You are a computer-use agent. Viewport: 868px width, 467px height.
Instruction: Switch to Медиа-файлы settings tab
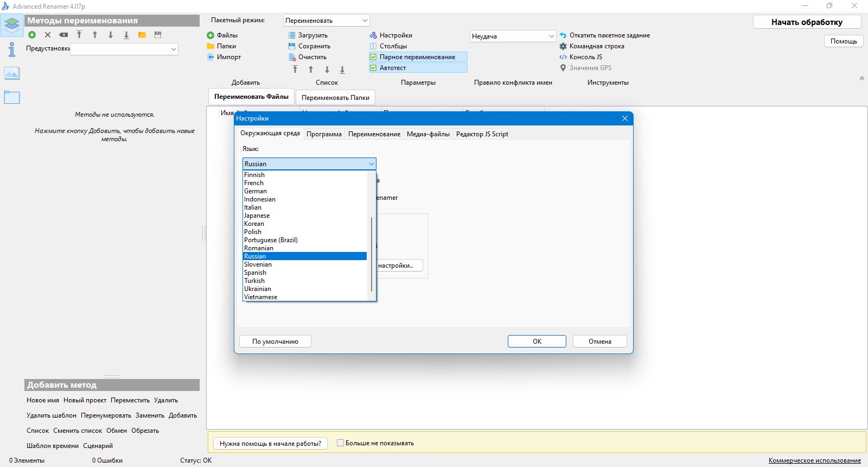[x=428, y=134]
